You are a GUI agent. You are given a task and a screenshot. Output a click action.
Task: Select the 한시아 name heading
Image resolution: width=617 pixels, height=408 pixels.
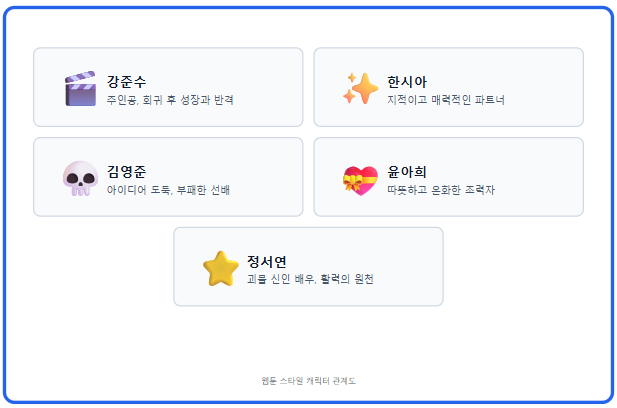click(x=407, y=81)
